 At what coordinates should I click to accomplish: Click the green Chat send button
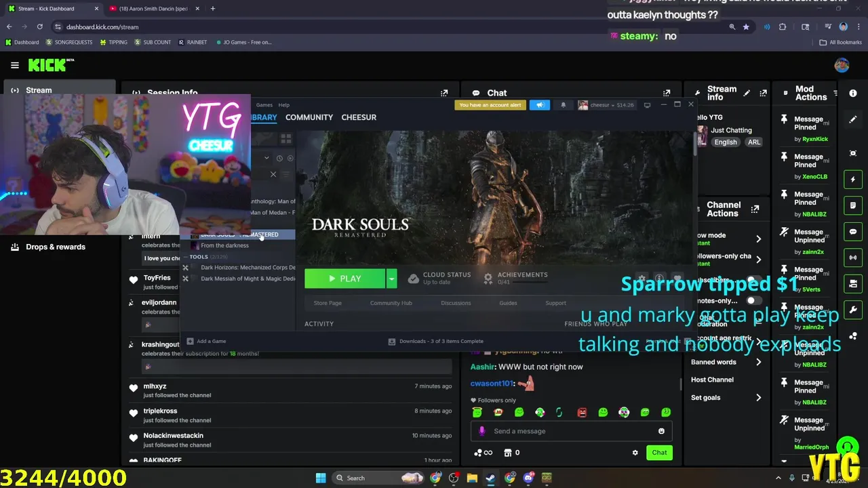(659, 453)
